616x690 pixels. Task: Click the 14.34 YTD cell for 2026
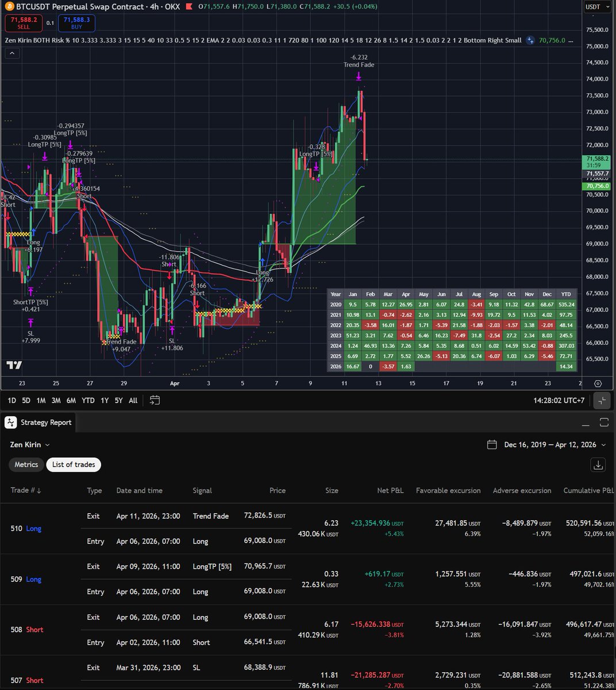point(566,366)
